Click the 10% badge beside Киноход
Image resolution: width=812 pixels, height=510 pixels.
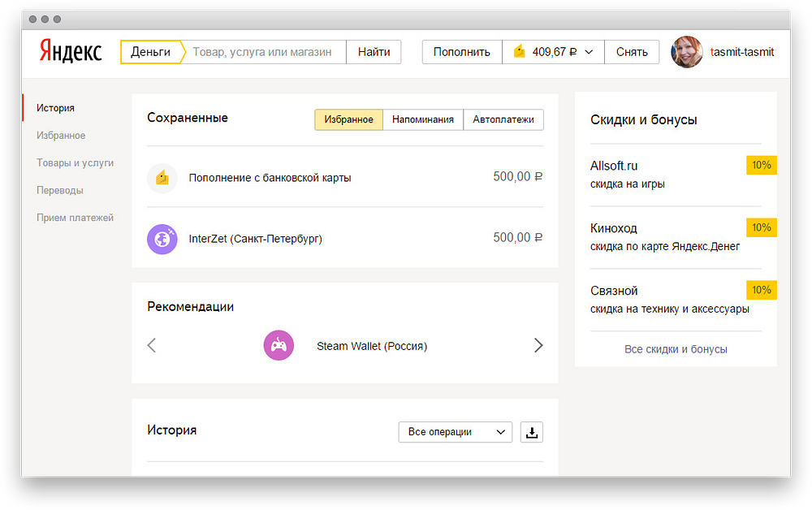click(762, 227)
